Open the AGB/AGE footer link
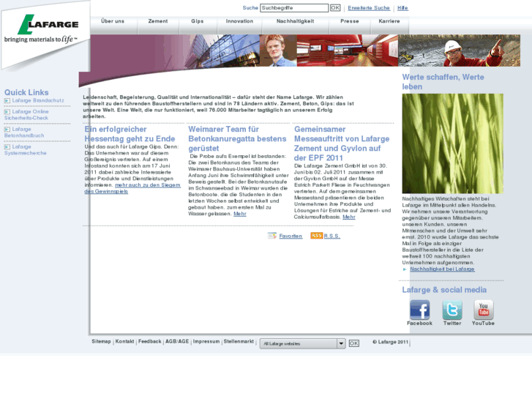 coord(177,341)
